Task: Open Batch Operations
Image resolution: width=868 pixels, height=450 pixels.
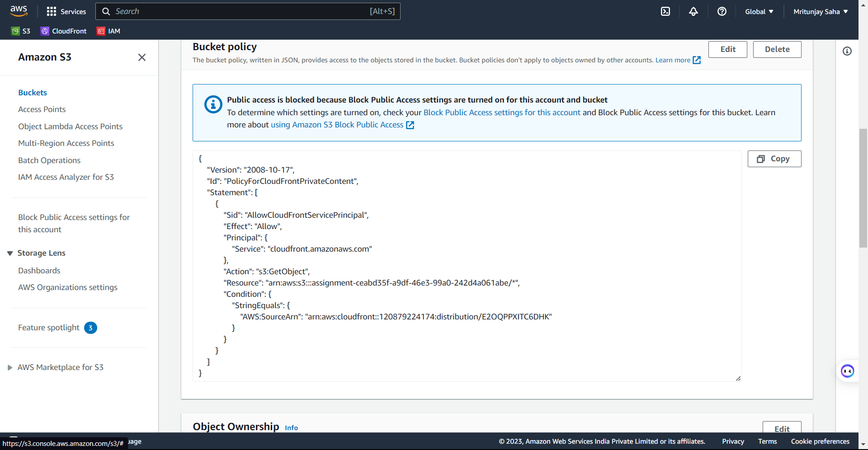Action: pos(49,160)
